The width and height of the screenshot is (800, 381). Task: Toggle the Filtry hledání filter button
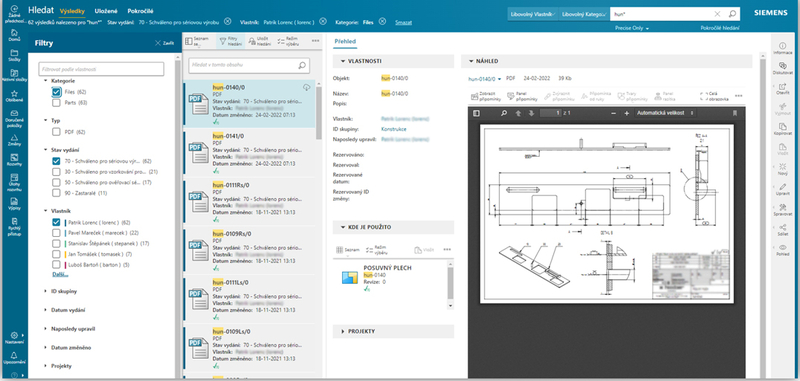point(230,42)
